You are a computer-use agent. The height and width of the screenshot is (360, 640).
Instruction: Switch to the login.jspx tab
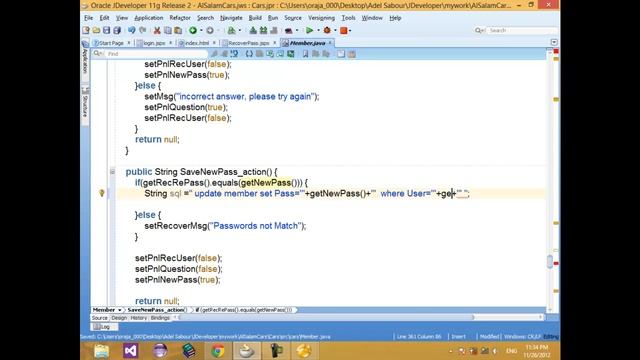(154, 43)
